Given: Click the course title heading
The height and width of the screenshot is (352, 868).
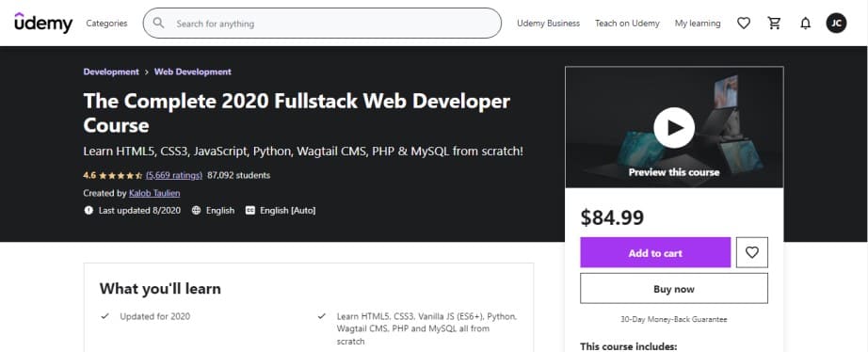Looking at the screenshot, I should pos(297,113).
